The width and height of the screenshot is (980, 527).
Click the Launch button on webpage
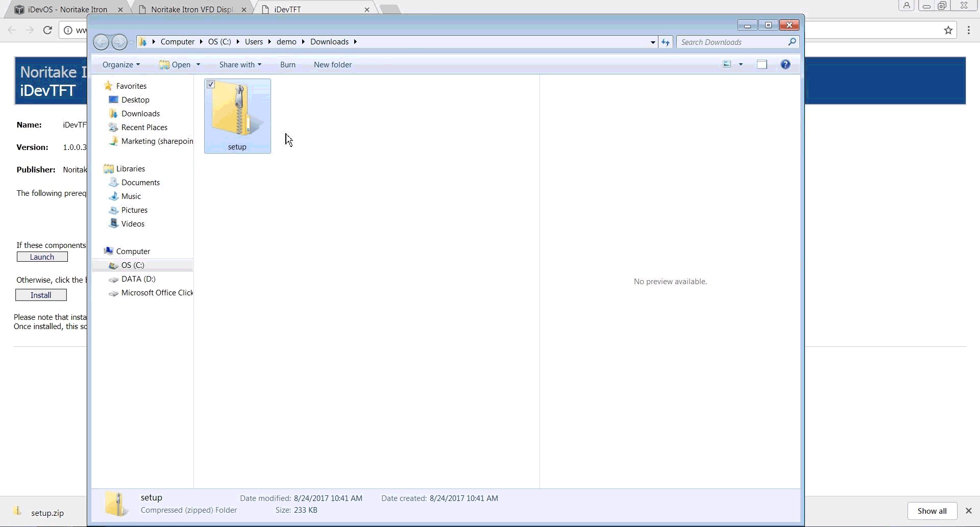[x=42, y=257]
